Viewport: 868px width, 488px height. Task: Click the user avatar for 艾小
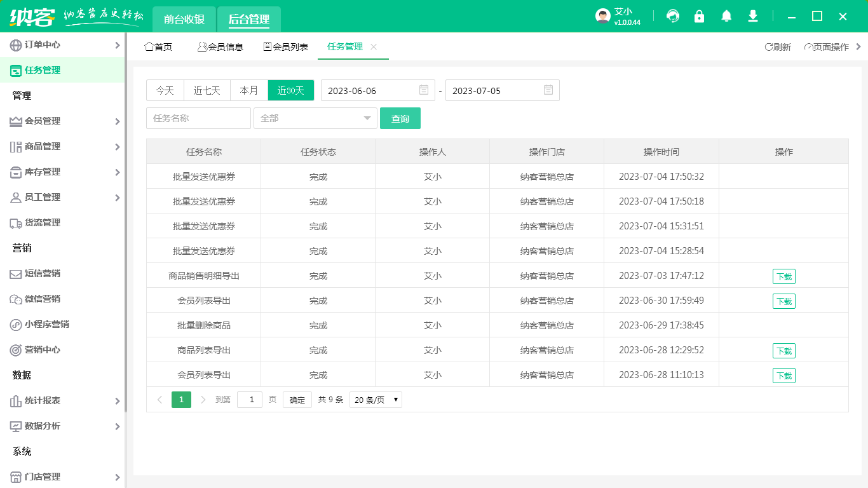(x=603, y=17)
